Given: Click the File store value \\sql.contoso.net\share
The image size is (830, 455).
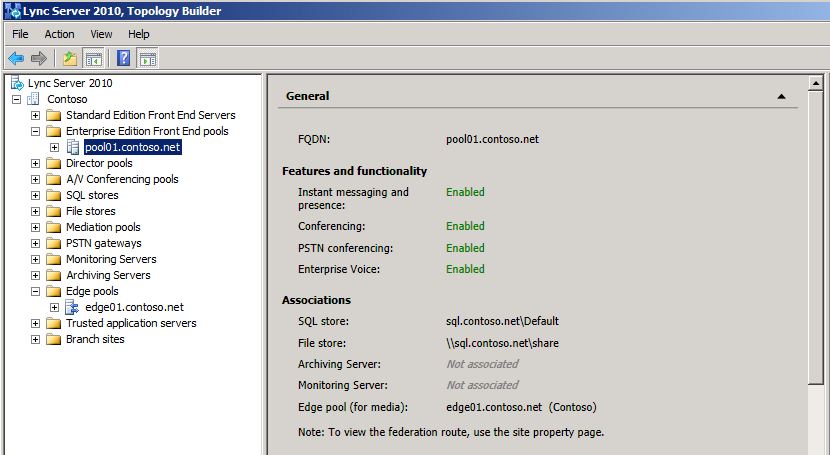Looking at the screenshot, I should point(502,343).
